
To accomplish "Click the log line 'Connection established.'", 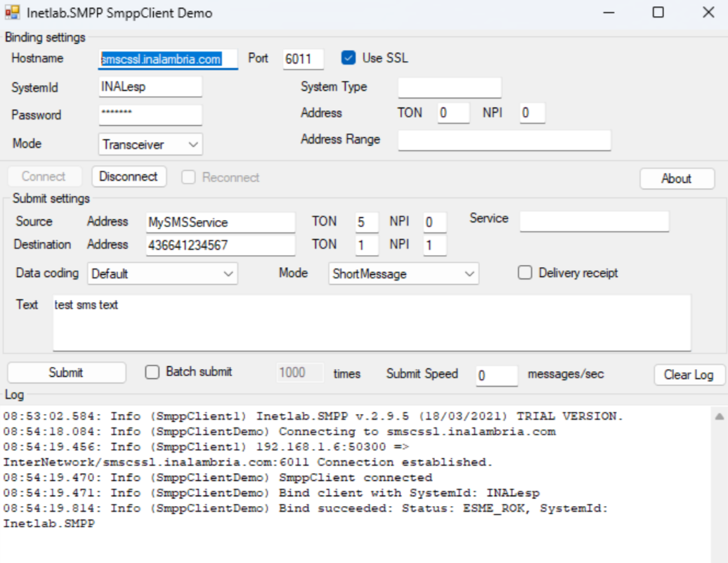I will [248, 462].
